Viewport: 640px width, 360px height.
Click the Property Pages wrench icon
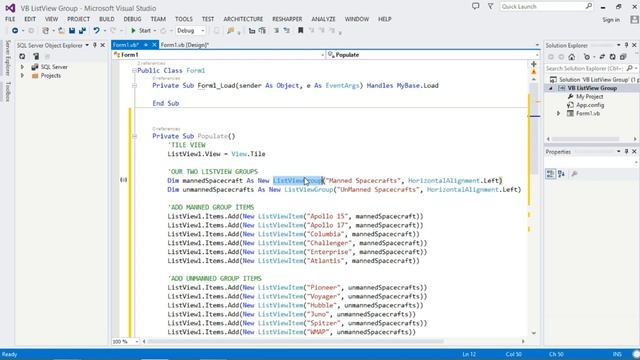click(574, 174)
